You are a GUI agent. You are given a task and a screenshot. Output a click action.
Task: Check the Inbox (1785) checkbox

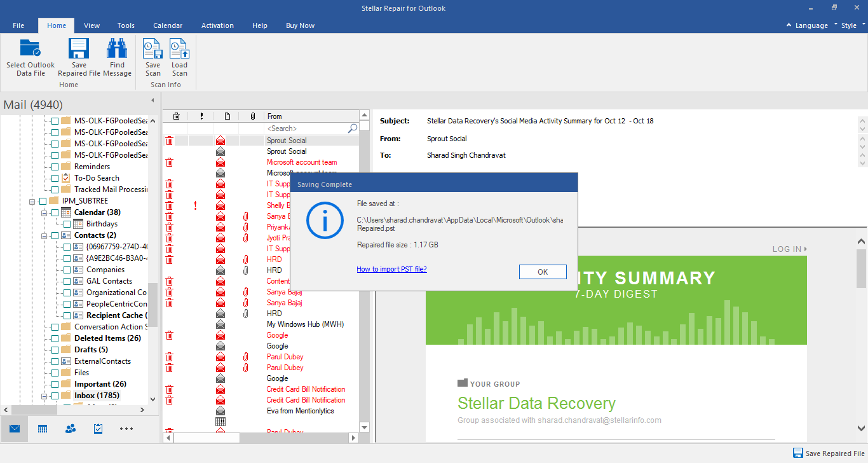coord(55,396)
